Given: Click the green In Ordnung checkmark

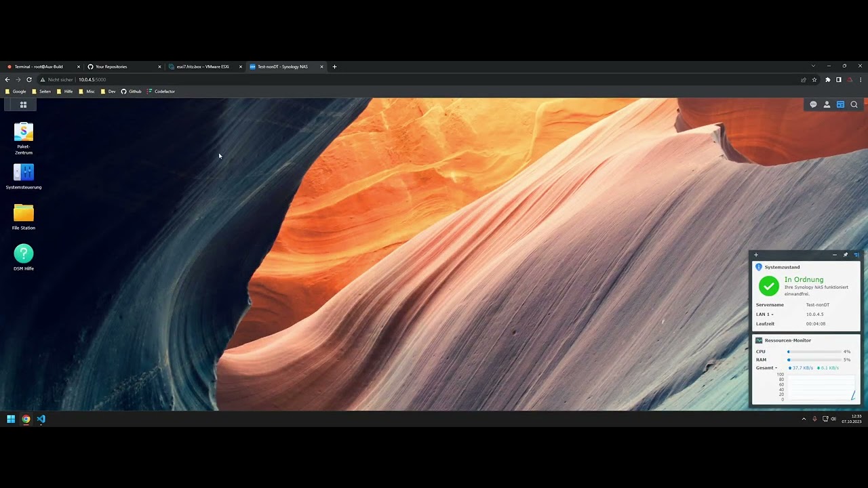Looking at the screenshot, I should pos(769,287).
